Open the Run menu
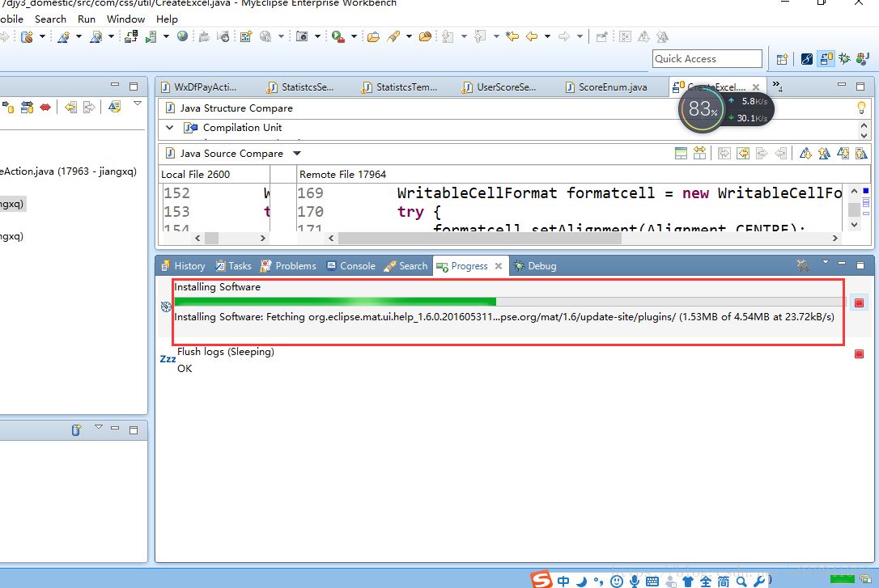The image size is (879, 588). click(x=87, y=19)
